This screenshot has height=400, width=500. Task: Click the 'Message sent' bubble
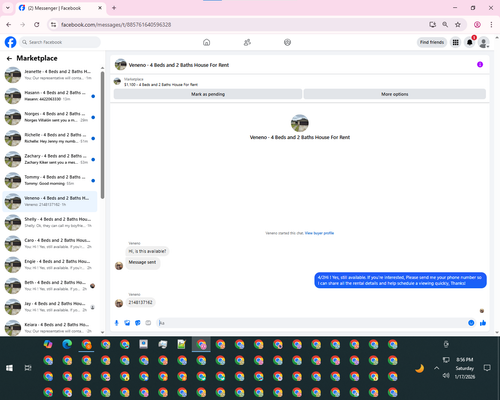[x=142, y=262]
